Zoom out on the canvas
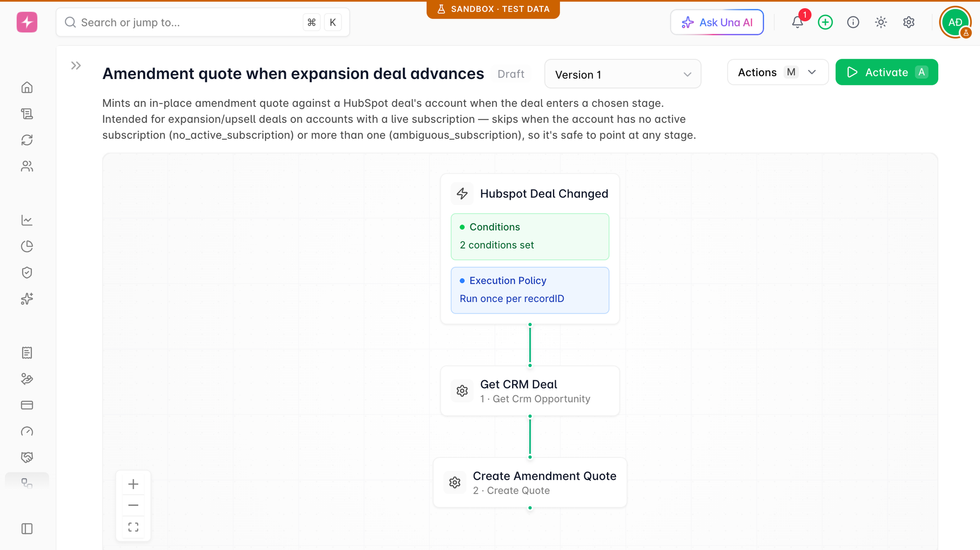The image size is (980, 550). [133, 505]
